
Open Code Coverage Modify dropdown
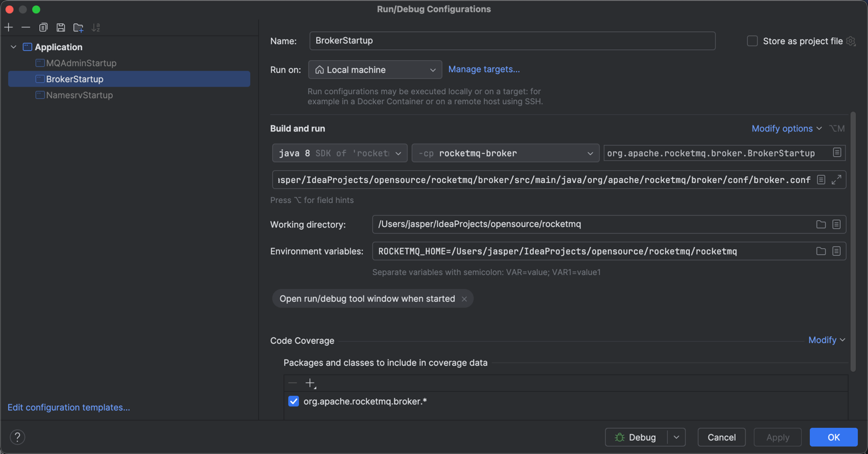click(827, 340)
